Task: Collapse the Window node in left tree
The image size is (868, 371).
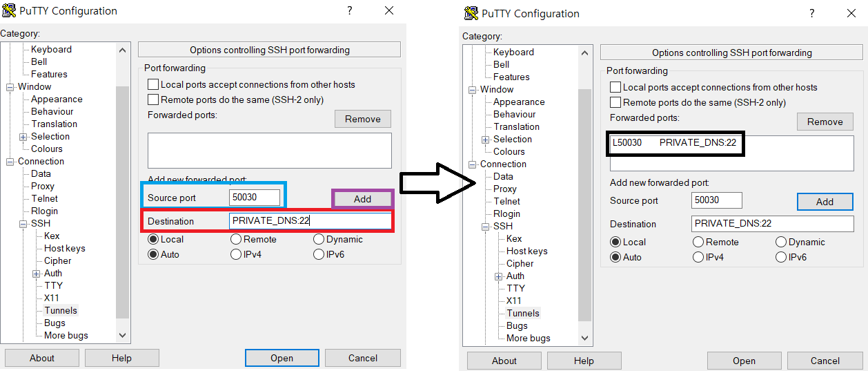Action: coord(10,87)
